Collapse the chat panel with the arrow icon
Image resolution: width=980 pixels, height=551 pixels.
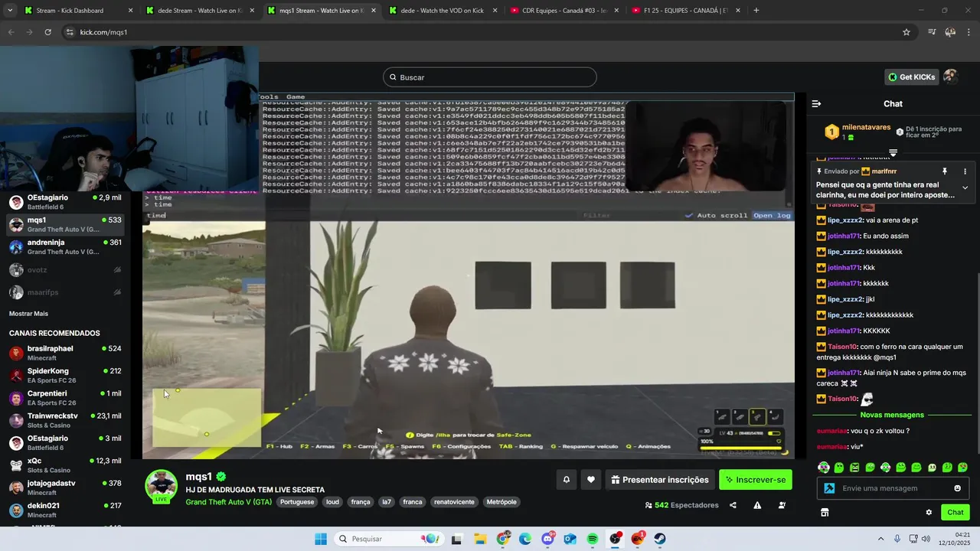coord(816,103)
